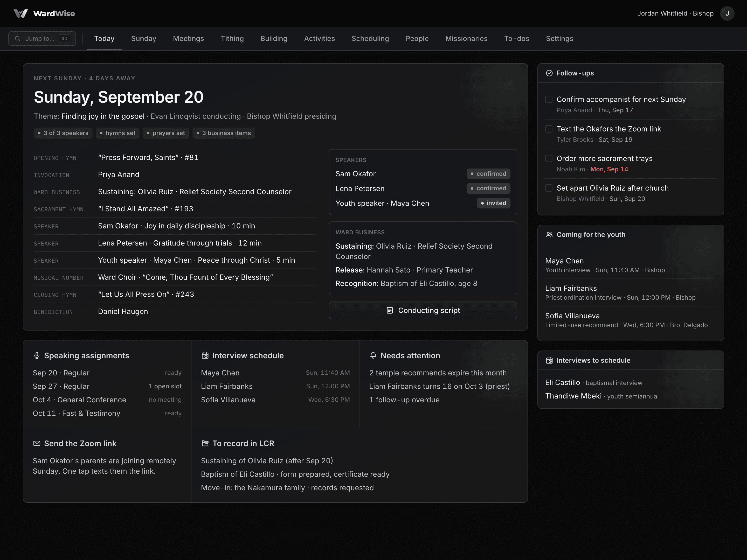Image resolution: width=747 pixels, height=560 pixels.
Task: Click the Interviews to schedule calendar icon
Action: point(549,361)
